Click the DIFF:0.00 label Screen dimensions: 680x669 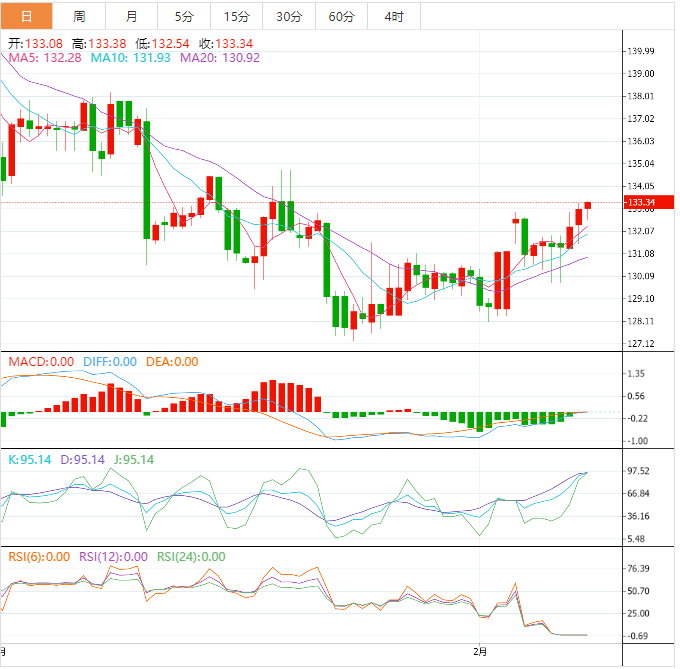point(110,362)
